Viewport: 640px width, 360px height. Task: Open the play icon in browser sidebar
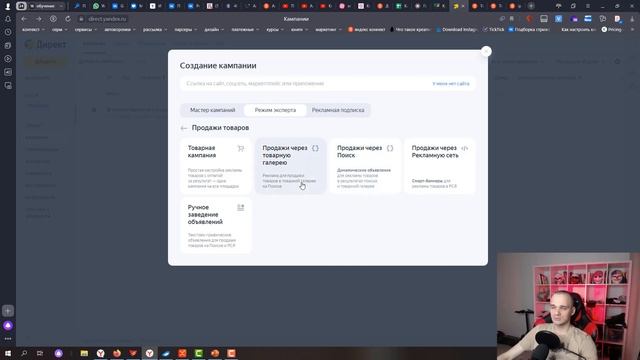click(x=8, y=59)
